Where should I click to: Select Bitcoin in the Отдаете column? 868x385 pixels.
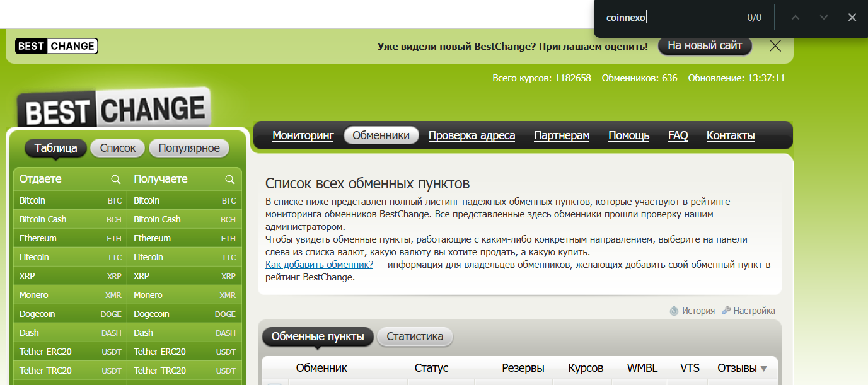point(70,200)
